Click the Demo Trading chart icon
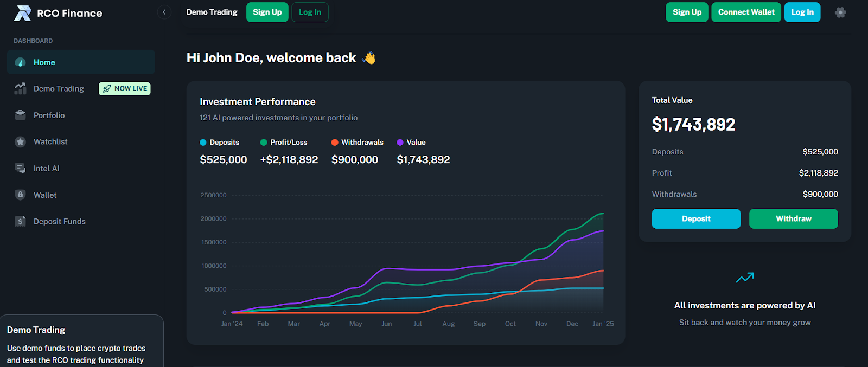868x367 pixels. [x=21, y=88]
